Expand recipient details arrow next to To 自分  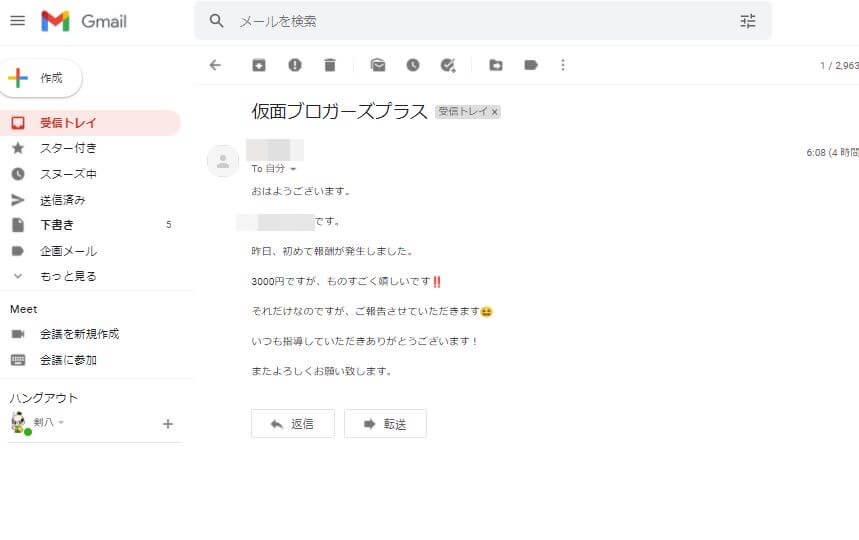click(x=293, y=170)
